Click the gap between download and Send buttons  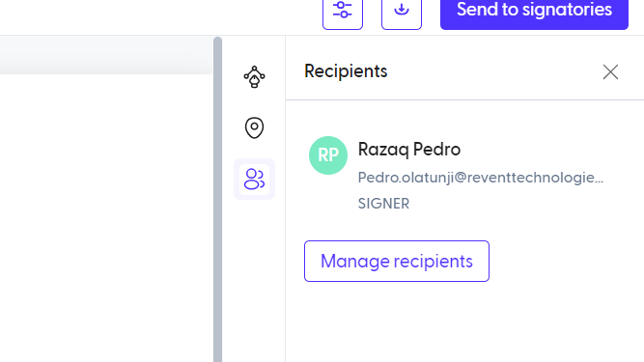tap(431, 13)
